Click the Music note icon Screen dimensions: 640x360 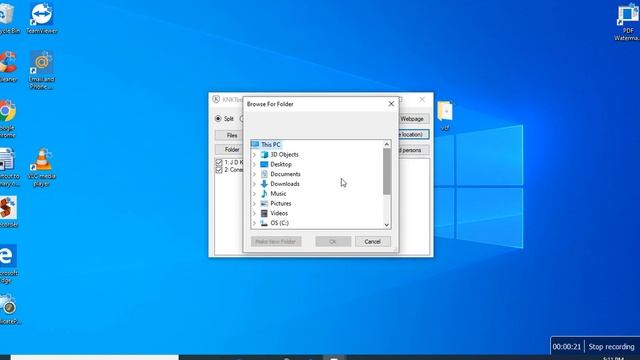(x=264, y=194)
